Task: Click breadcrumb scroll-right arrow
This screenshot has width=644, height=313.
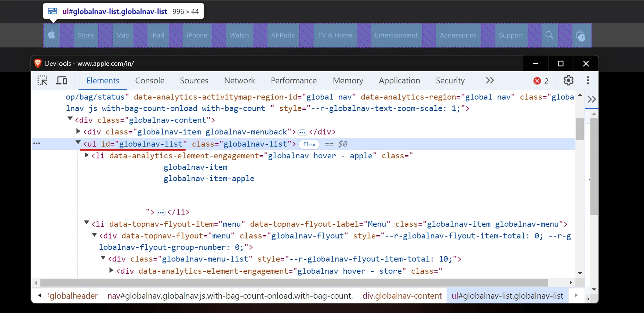Action: (x=576, y=295)
